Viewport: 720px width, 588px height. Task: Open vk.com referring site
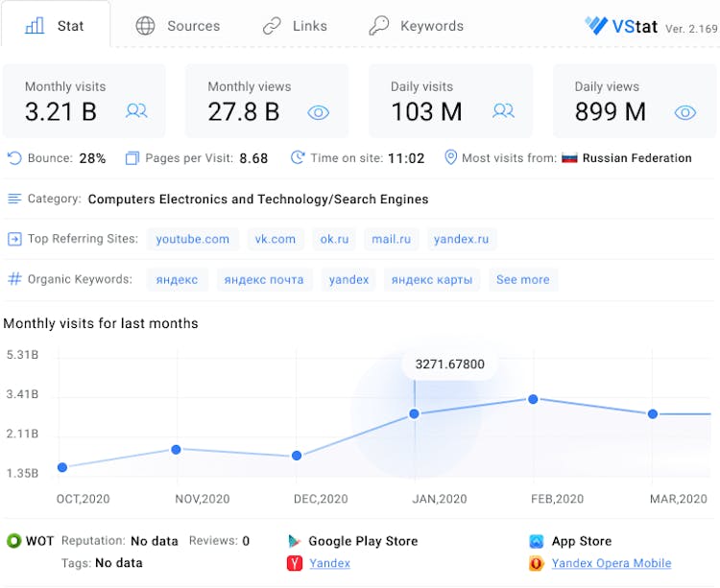276,239
